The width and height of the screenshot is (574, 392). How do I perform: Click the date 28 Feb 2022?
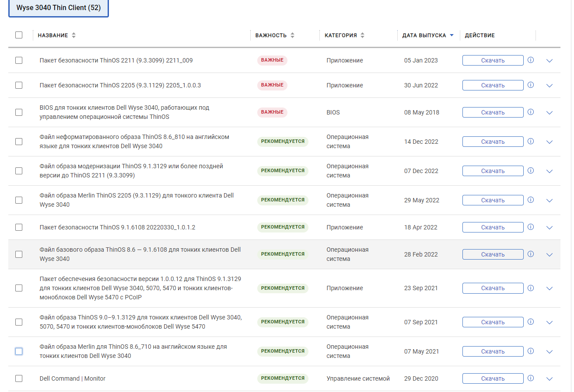click(421, 254)
